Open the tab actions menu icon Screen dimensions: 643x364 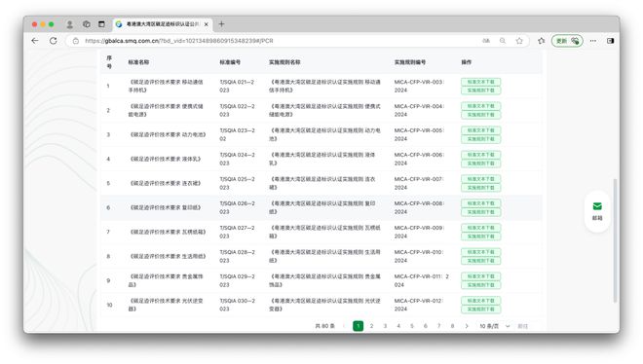click(101, 24)
